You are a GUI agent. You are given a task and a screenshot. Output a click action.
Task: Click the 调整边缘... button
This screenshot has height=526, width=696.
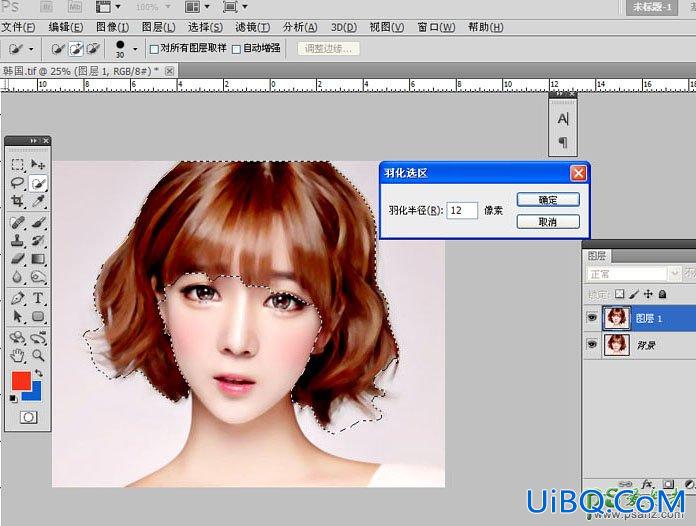(x=328, y=49)
